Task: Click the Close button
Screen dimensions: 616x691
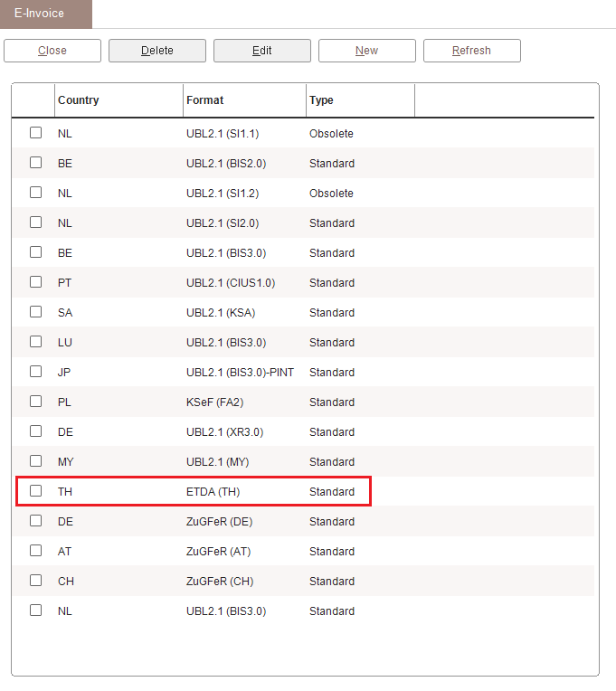Action: tap(52, 51)
